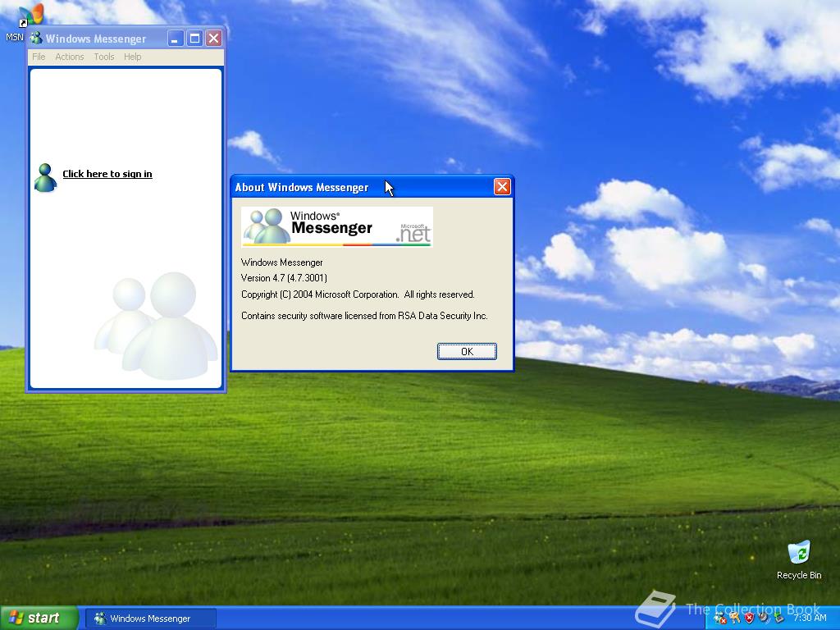Click the .NET Passport keys tray icon
Viewport: 840px width, 630px height.
tap(734, 619)
